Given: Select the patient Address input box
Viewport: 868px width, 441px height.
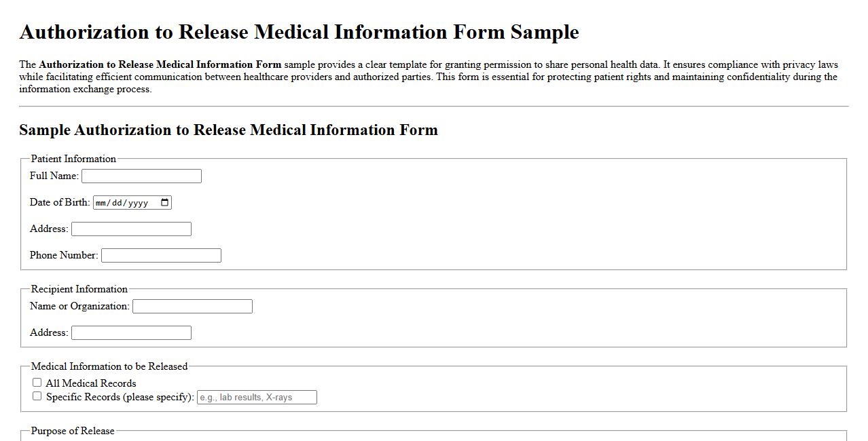Looking at the screenshot, I should (131, 229).
